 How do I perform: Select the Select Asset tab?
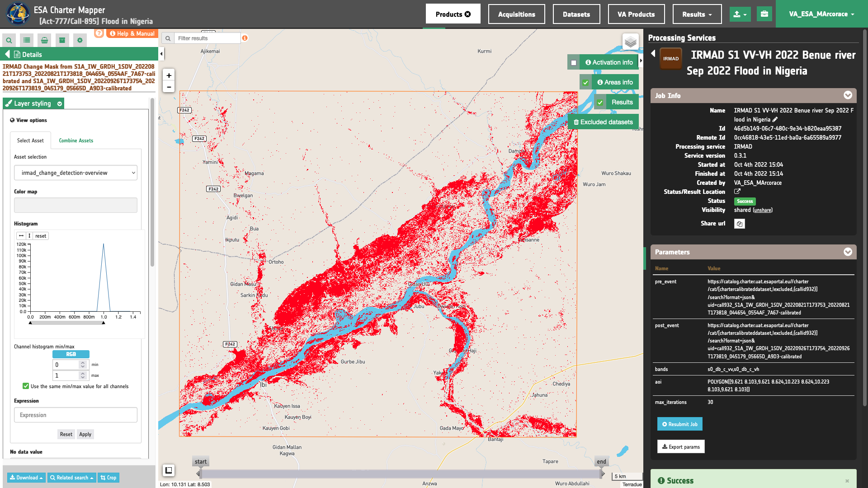point(30,141)
